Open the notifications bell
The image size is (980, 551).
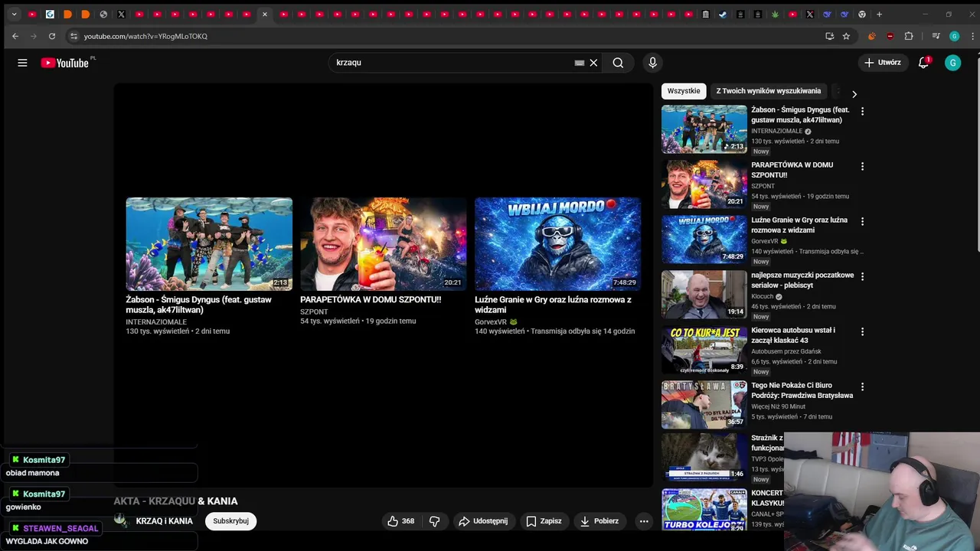pyautogui.click(x=923, y=63)
